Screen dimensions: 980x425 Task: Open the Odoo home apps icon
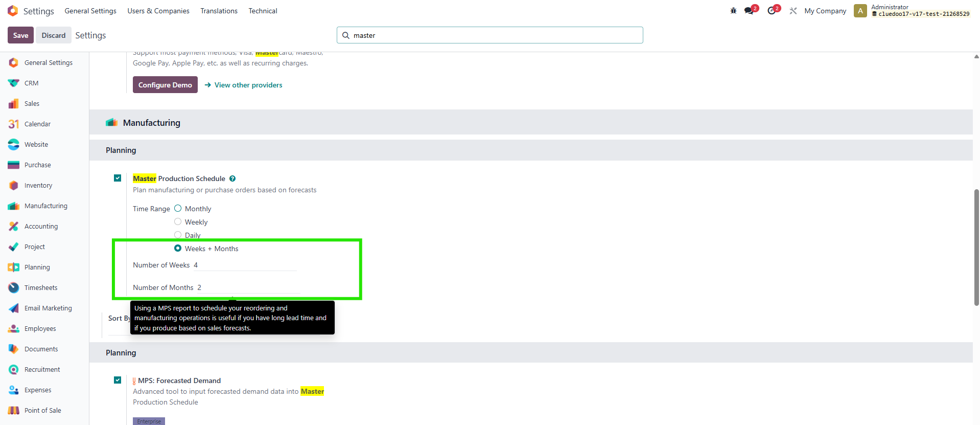[13, 11]
